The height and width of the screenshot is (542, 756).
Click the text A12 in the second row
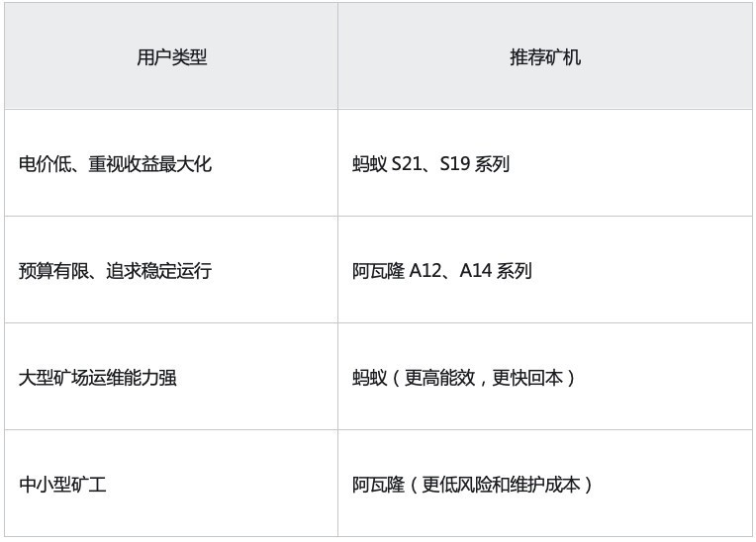425,271
